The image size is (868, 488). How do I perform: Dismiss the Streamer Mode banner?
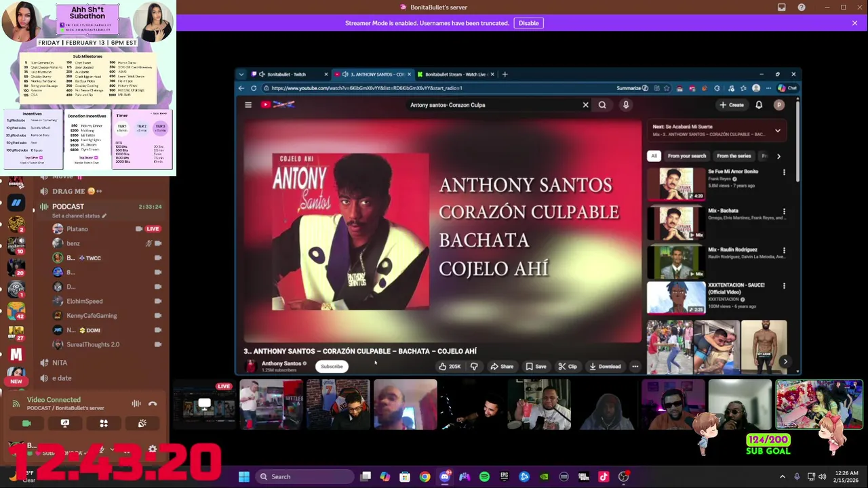[854, 23]
